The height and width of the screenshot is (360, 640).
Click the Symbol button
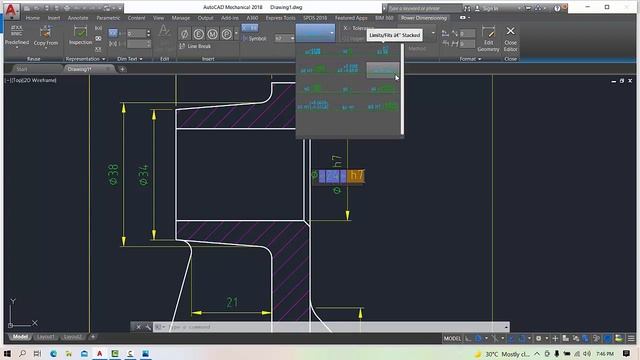(x=254, y=38)
